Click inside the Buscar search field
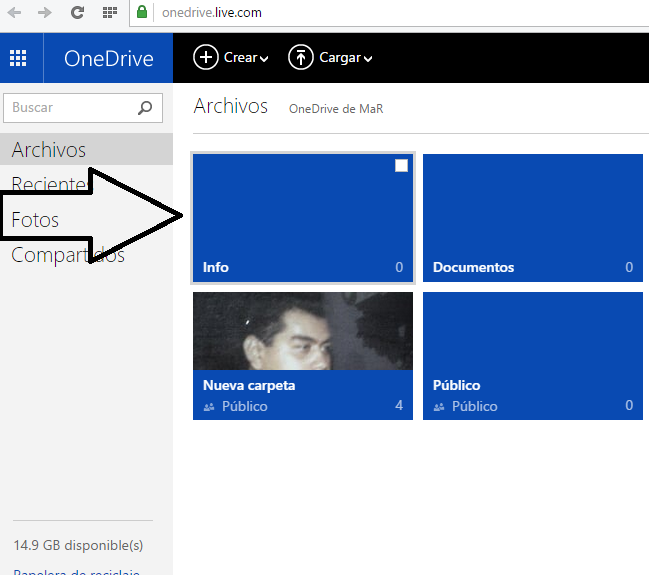 tap(68, 108)
